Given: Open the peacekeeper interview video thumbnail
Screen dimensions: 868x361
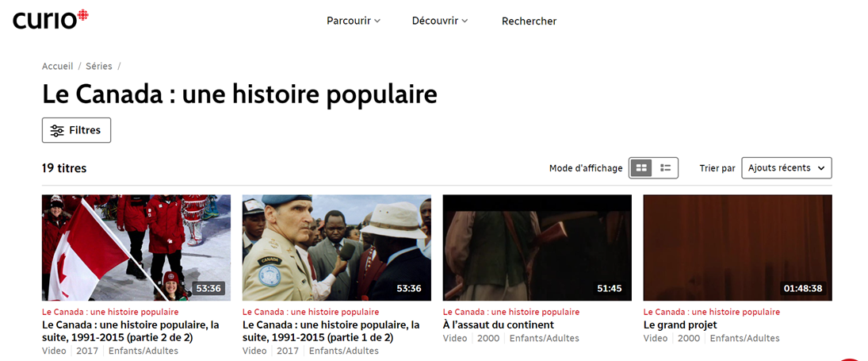Looking at the screenshot, I should tap(337, 248).
